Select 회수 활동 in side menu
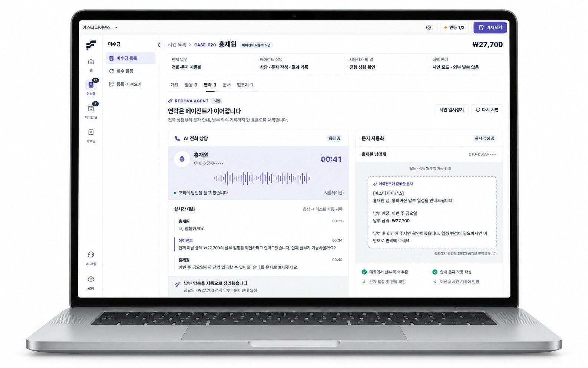This screenshot has width=588, height=368. pos(131,71)
